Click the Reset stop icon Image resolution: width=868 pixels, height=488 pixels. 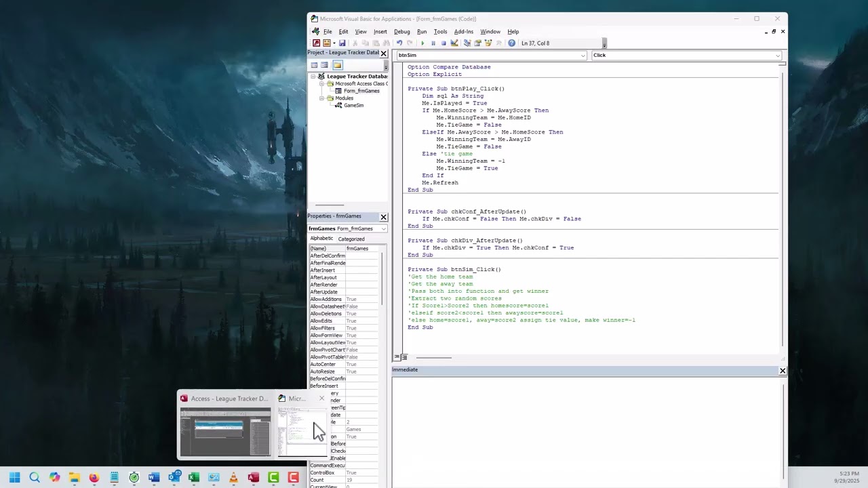click(x=443, y=43)
